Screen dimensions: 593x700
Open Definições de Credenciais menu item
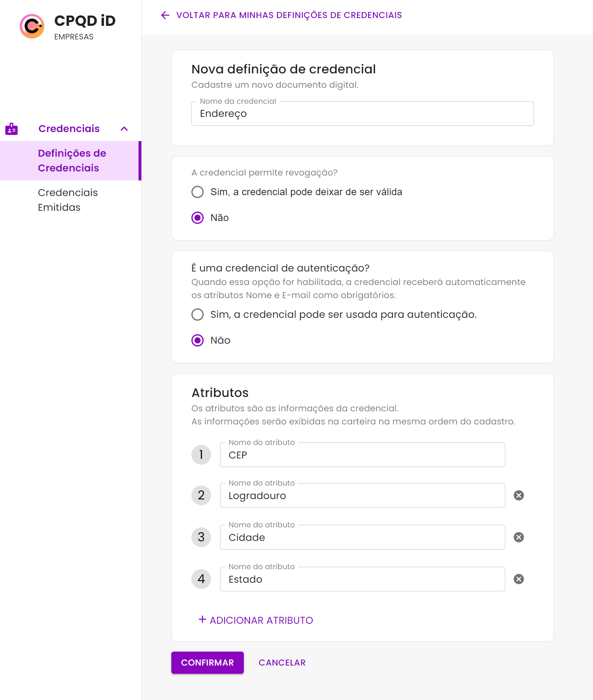click(x=72, y=161)
